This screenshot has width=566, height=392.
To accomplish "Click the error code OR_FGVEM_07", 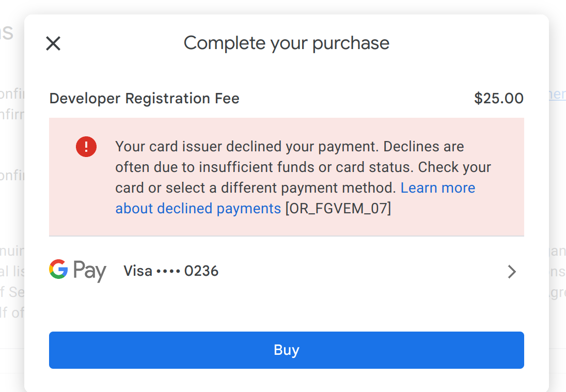I will (x=338, y=208).
